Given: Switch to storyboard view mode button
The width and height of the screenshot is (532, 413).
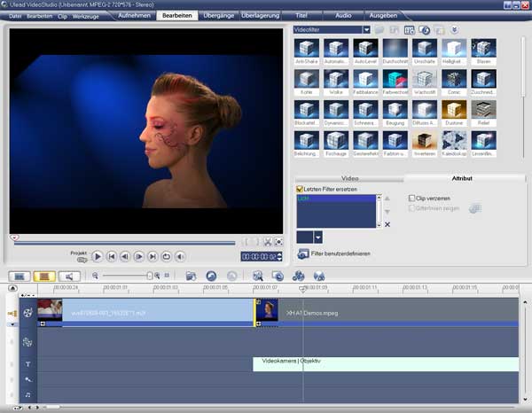Looking at the screenshot, I should pos(20,277).
